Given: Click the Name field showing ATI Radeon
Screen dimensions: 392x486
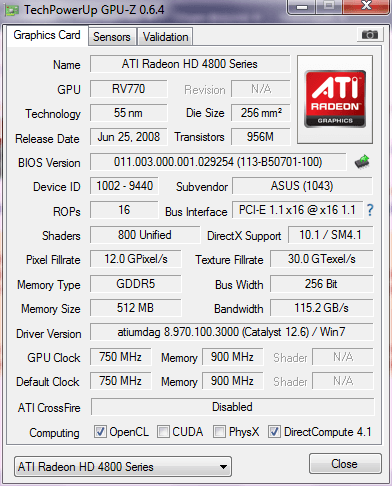Looking at the screenshot, I should click(x=190, y=64).
